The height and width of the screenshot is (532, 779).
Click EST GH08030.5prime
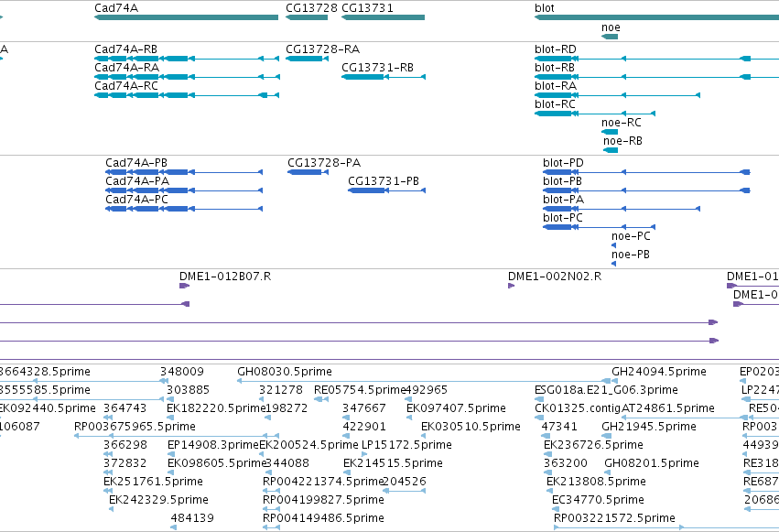(x=424, y=382)
